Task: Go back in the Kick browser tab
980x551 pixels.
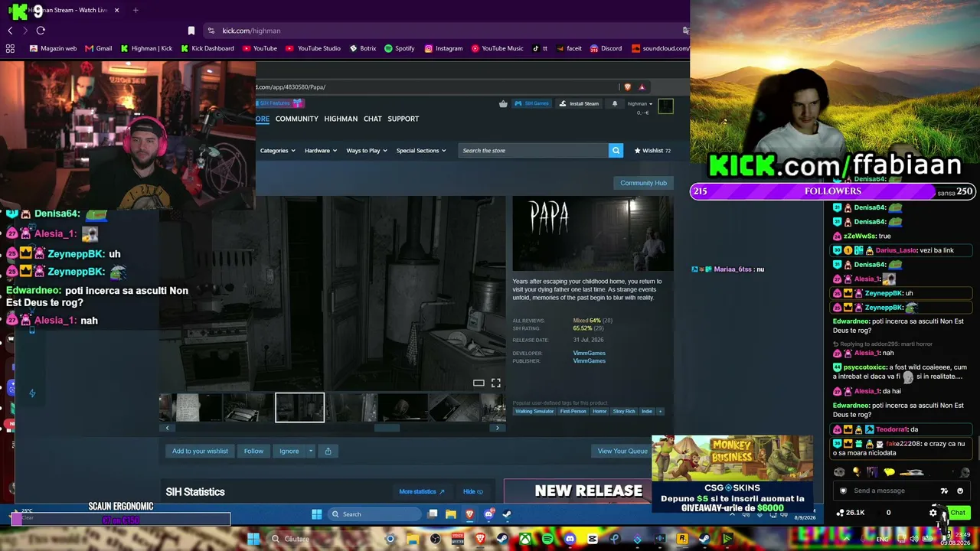Action: pyautogui.click(x=10, y=31)
